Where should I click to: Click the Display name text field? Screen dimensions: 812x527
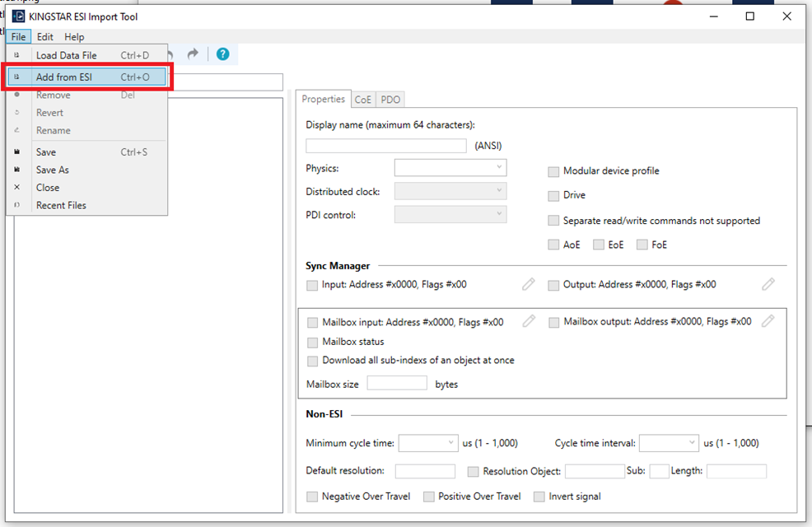pyautogui.click(x=385, y=146)
